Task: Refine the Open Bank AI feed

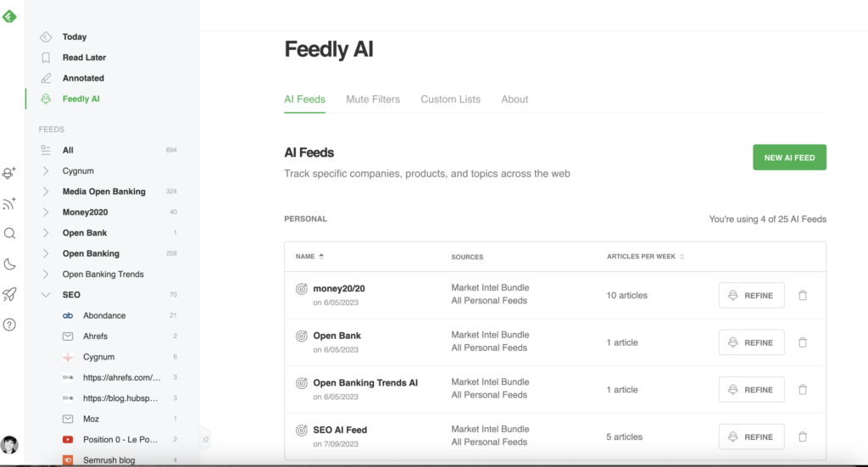Action: point(751,342)
